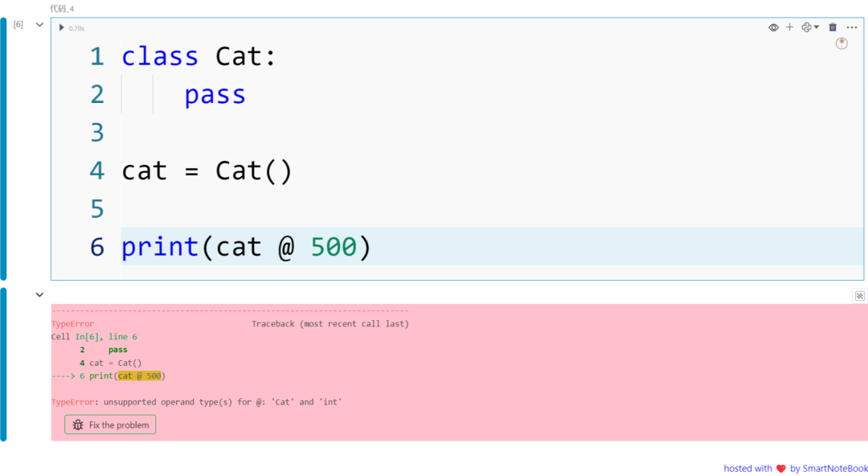Run the code cell
This screenshot has width=868, height=476.
62,27
